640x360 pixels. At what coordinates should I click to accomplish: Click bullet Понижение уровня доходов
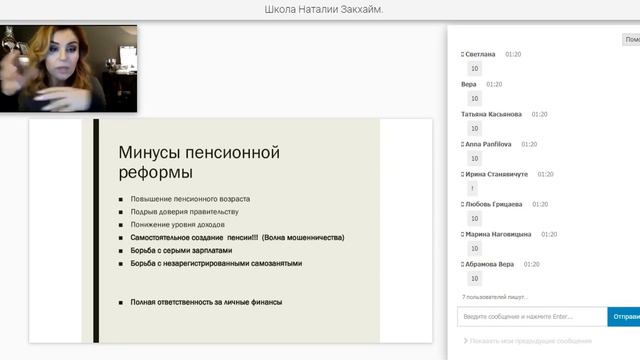(x=178, y=224)
